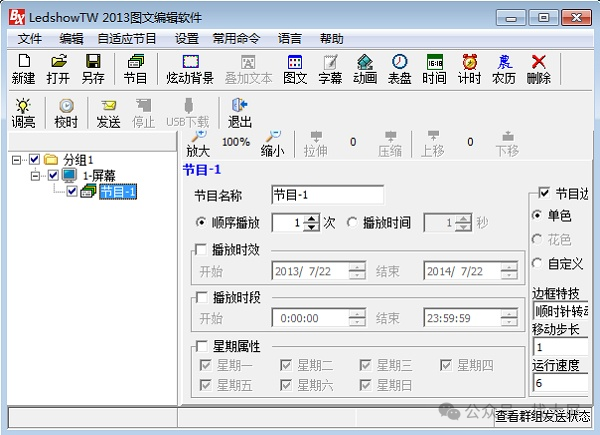Open the 设置 (Settings) menu
This screenshot has width=600, height=435.
pos(187,38)
